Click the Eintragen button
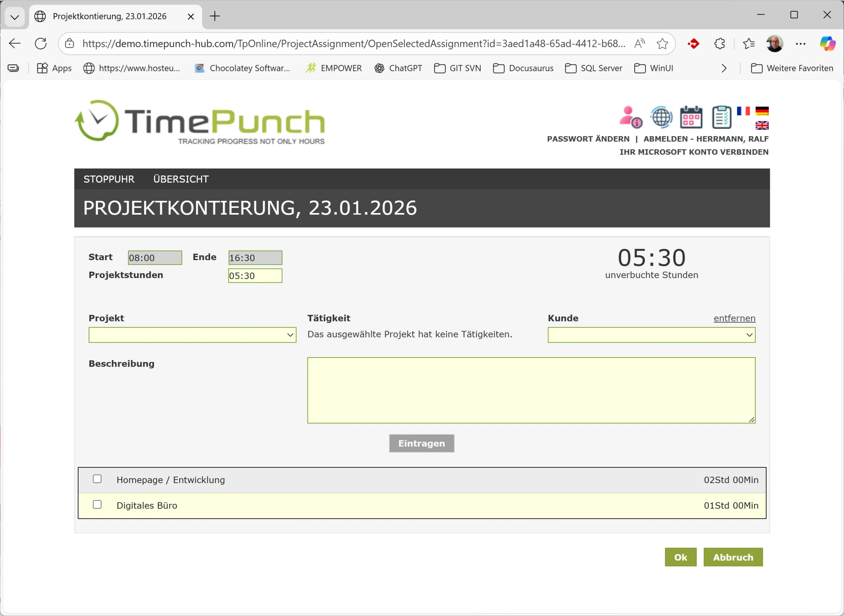 click(x=421, y=443)
